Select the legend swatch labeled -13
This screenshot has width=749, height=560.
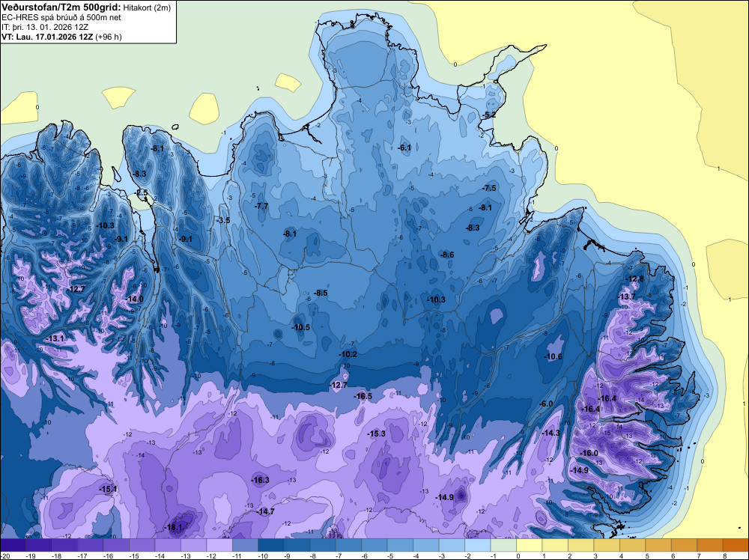pos(193,545)
